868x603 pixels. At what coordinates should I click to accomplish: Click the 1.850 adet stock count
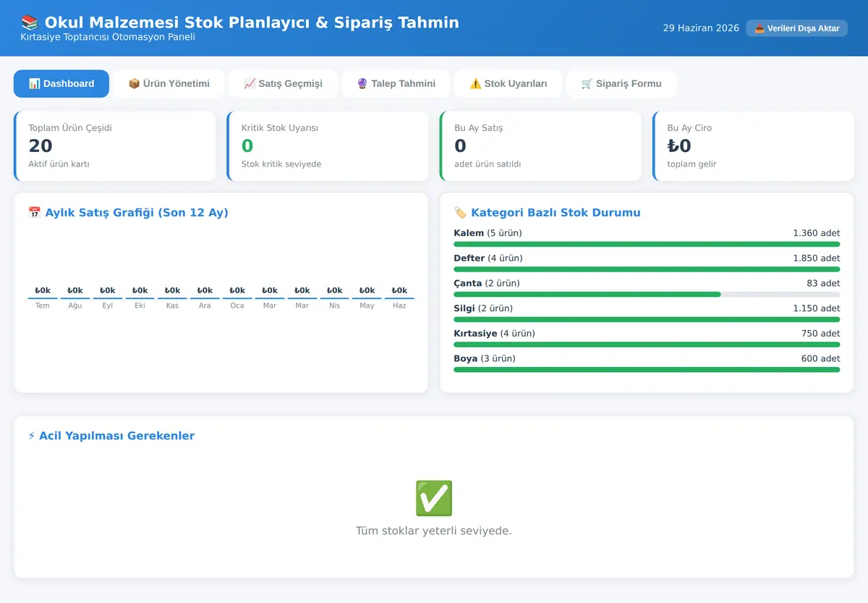[817, 258]
